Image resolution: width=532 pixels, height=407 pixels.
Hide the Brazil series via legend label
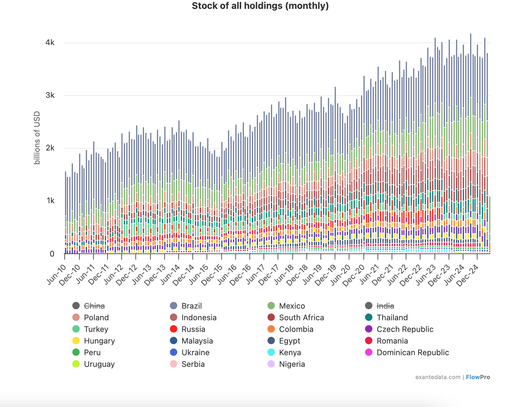click(x=192, y=306)
